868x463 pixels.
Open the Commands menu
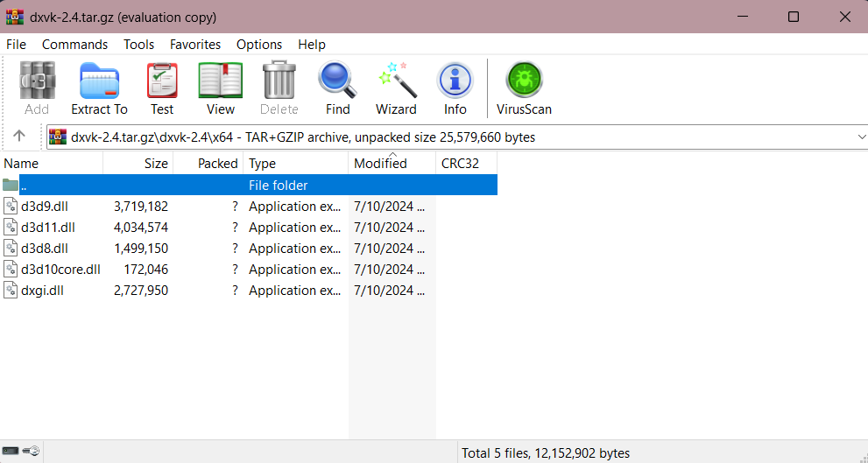74,45
